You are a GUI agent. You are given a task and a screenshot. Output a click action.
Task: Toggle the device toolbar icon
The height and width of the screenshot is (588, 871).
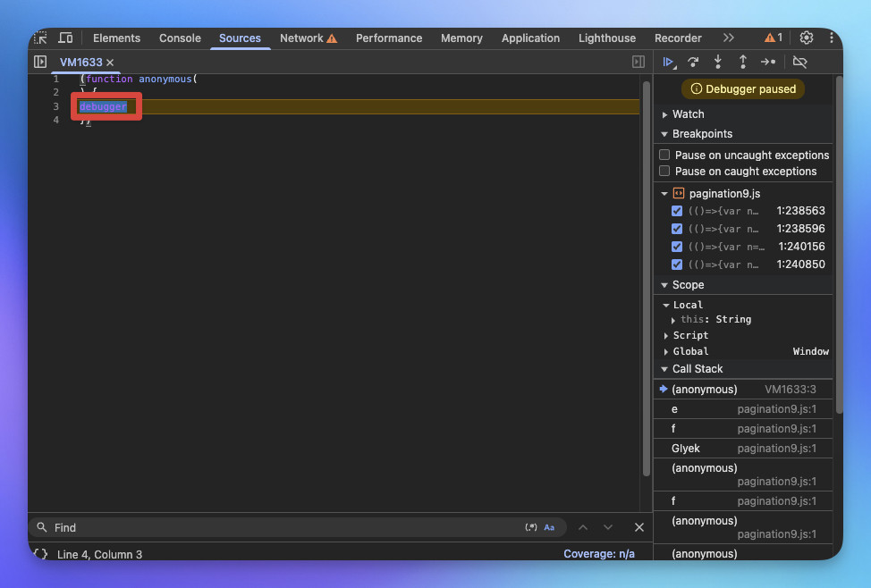[65, 38]
